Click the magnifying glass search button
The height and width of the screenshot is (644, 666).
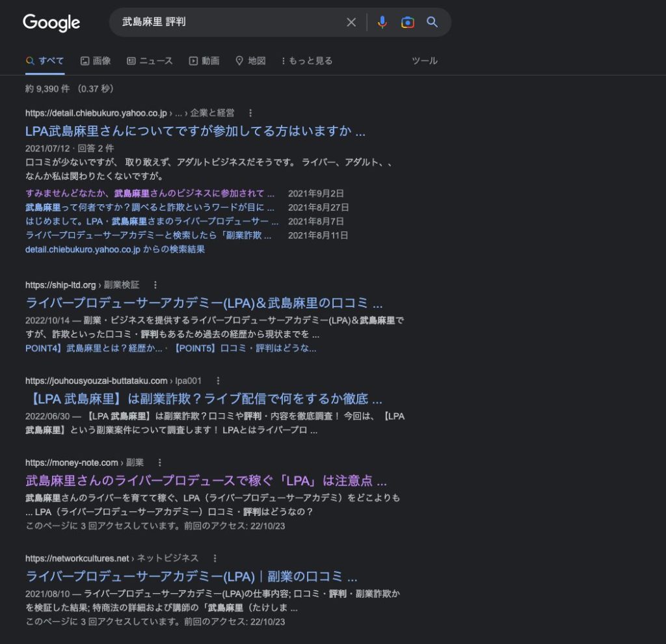pyautogui.click(x=433, y=23)
